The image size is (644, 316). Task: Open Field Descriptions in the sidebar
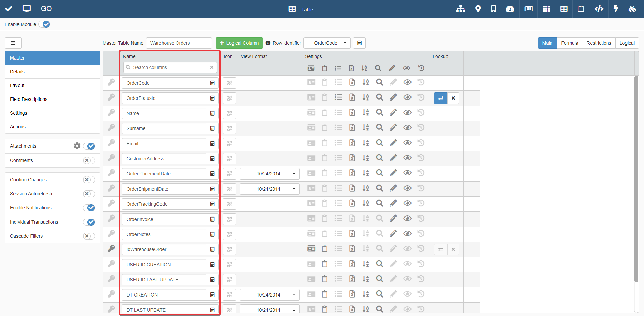coord(29,99)
